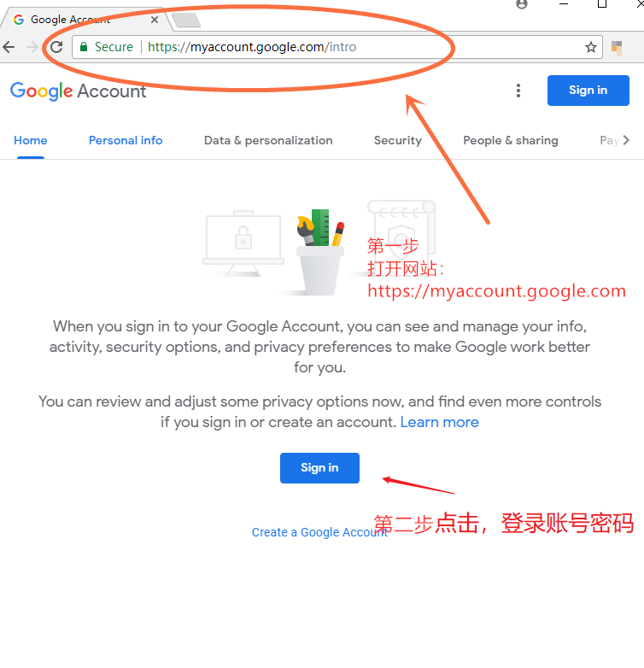
Task: Open Create a Google Account link
Action: [319, 532]
